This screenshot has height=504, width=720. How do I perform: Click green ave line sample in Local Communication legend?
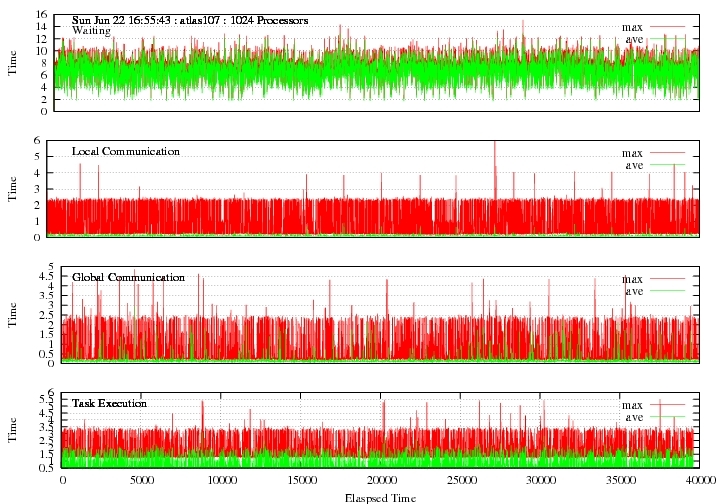coord(667,165)
